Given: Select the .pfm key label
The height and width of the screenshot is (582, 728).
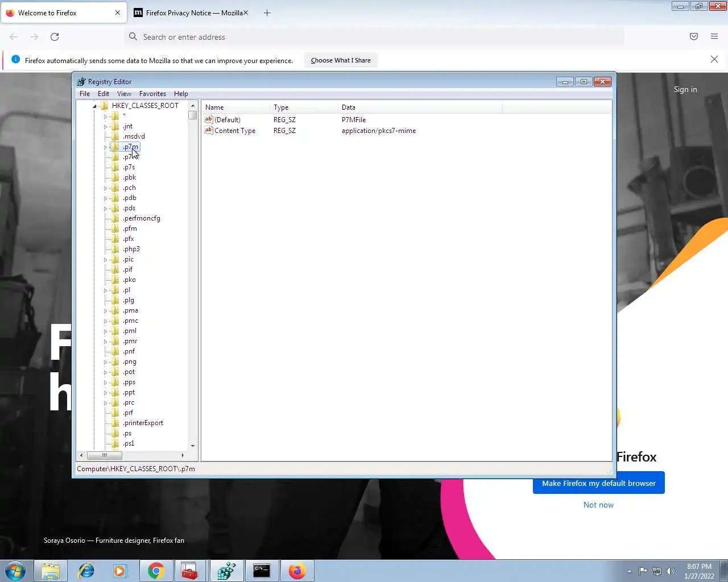Looking at the screenshot, I should pyautogui.click(x=130, y=228).
